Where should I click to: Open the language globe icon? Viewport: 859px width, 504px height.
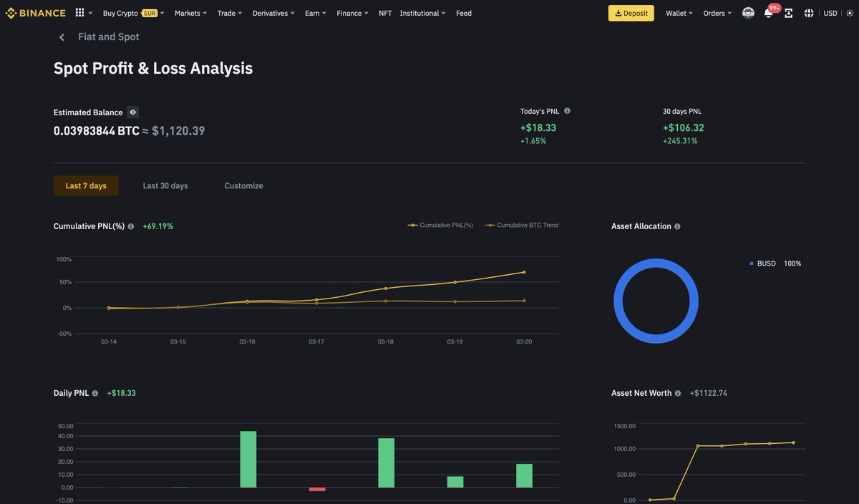tap(809, 13)
